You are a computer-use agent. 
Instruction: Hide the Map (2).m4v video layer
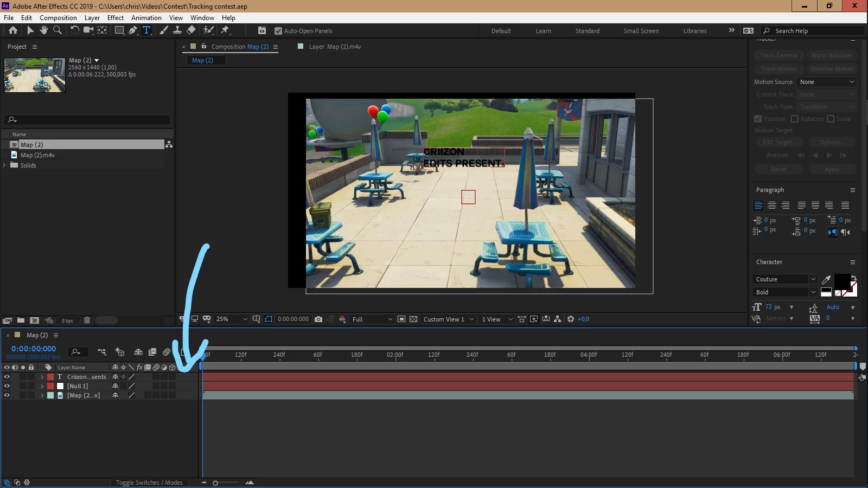point(7,395)
